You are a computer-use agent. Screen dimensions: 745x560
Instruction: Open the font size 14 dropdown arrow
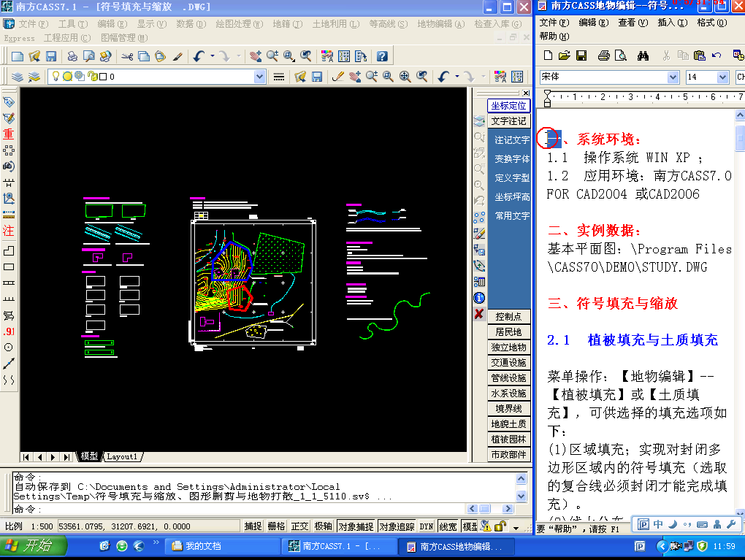pos(722,77)
